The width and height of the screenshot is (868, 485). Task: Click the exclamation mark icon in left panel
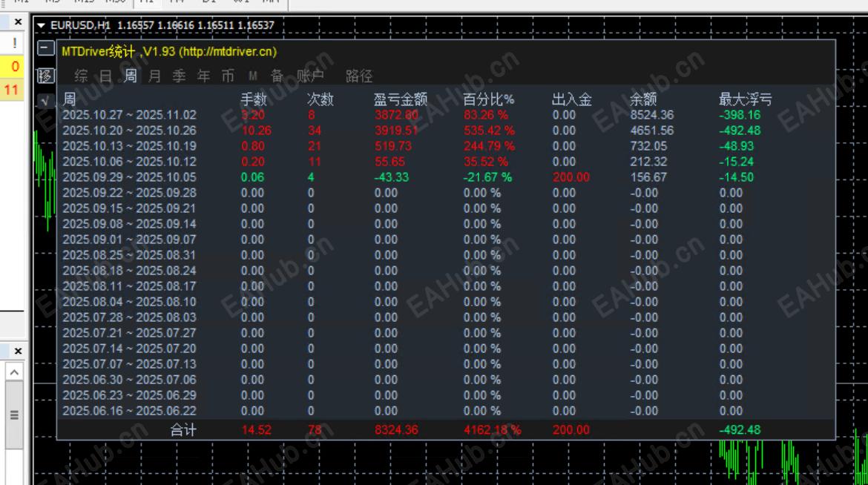coord(14,43)
